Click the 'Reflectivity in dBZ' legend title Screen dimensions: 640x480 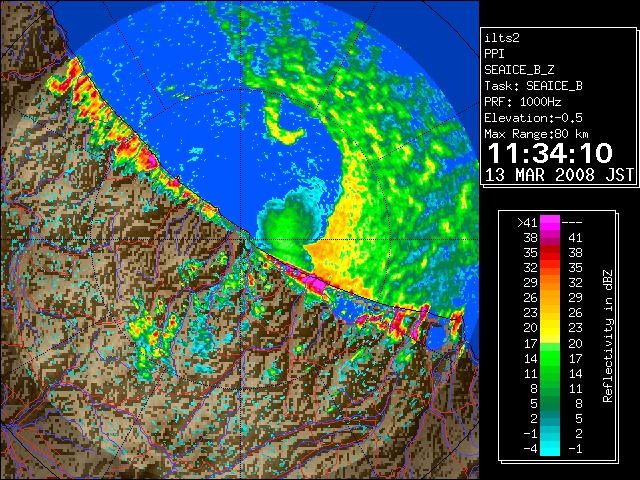(x=607, y=336)
